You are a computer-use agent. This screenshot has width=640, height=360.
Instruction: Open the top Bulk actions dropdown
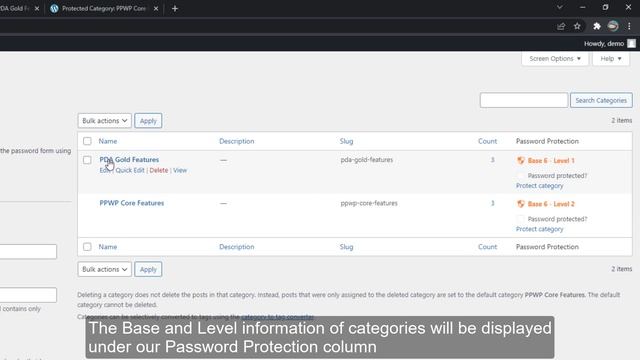pos(104,121)
